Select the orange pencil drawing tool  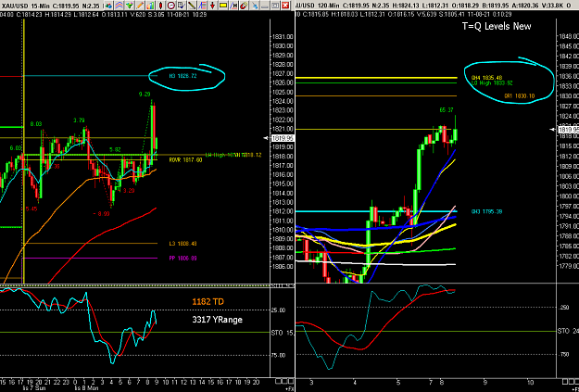(140, 6)
